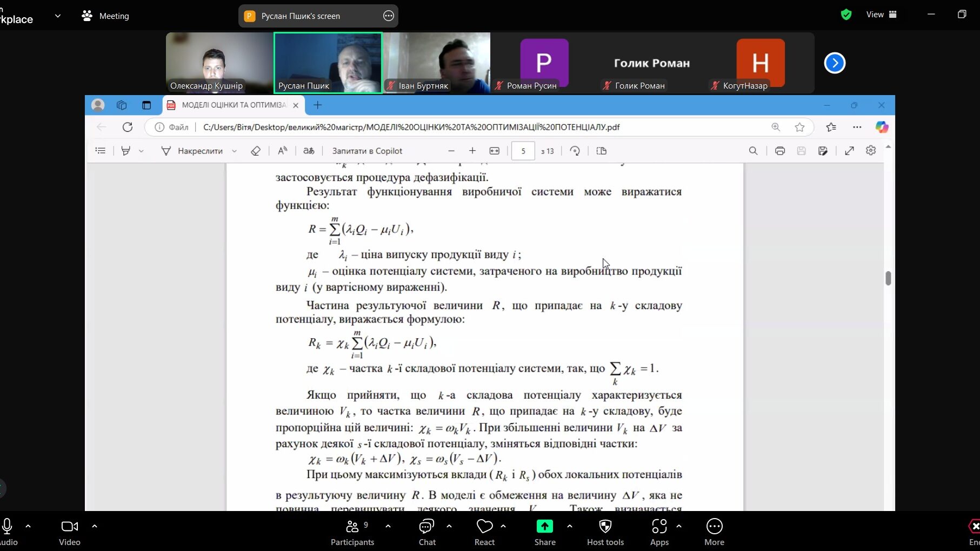Image resolution: width=980 pixels, height=551 pixels.
Task: Click Запитати в Copilot button
Action: click(x=367, y=151)
